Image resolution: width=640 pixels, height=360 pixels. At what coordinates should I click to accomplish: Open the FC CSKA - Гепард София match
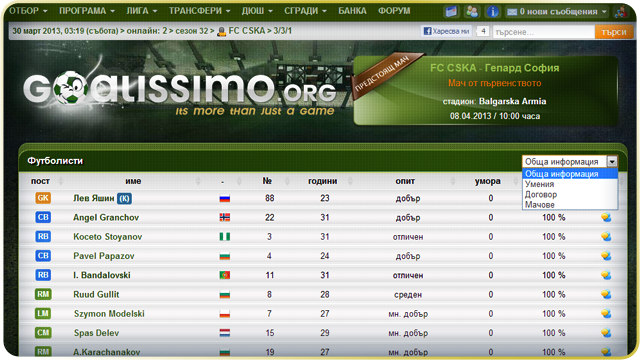495,68
